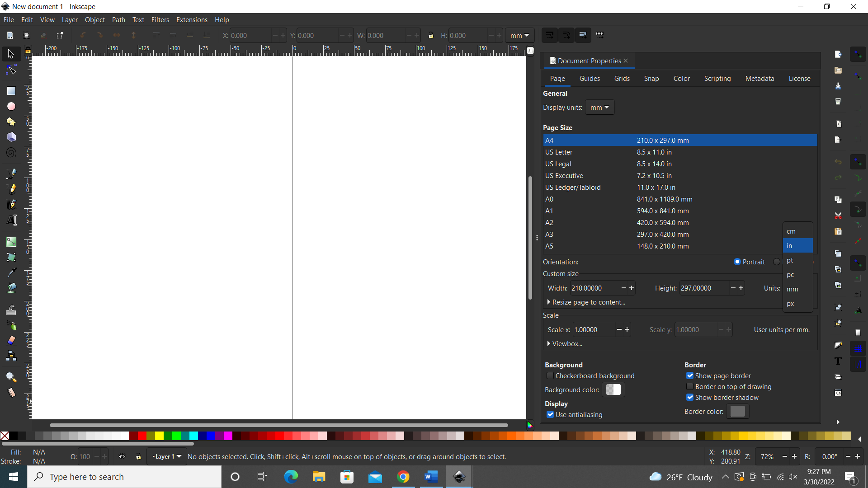The width and height of the screenshot is (868, 488).
Task: Open the Display units dropdown
Action: pyautogui.click(x=600, y=107)
